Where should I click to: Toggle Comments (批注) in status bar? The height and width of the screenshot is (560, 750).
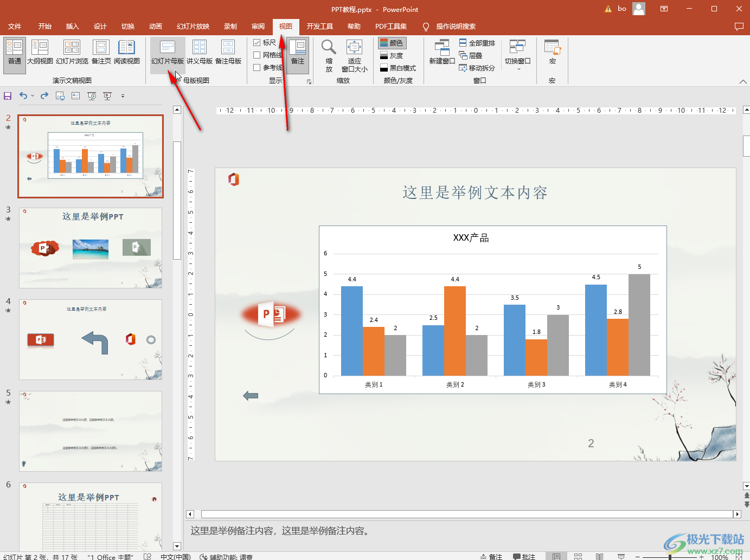[524, 556]
